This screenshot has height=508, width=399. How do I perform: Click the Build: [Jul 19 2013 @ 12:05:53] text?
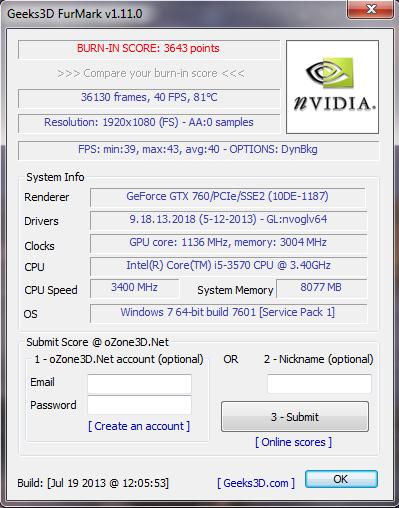tap(93, 483)
